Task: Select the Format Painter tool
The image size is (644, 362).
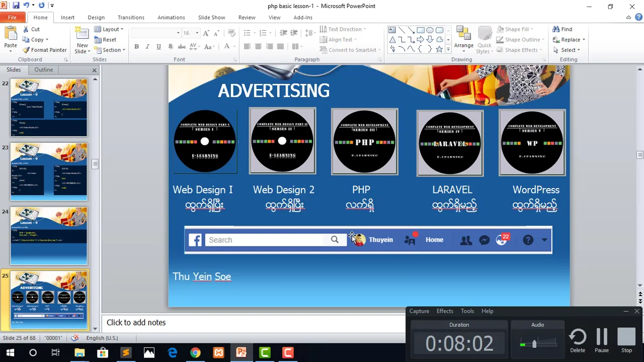Action: tap(44, 50)
